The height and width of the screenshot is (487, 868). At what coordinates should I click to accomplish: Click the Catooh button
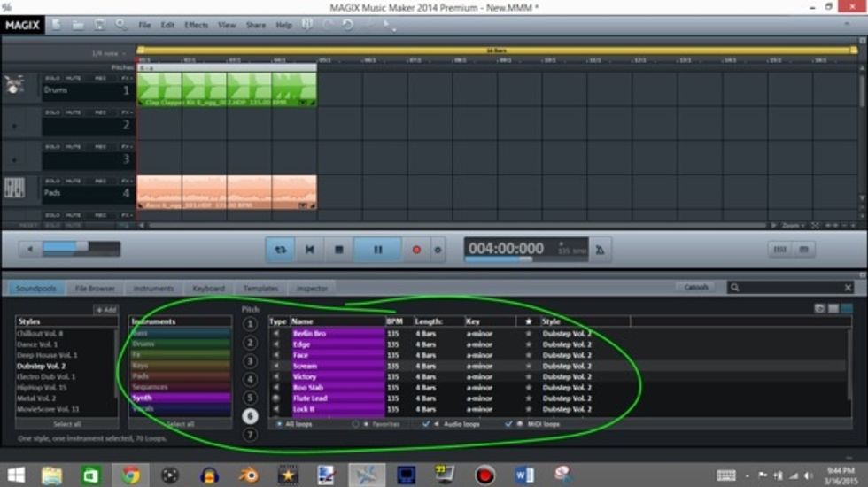pyautogui.click(x=696, y=287)
